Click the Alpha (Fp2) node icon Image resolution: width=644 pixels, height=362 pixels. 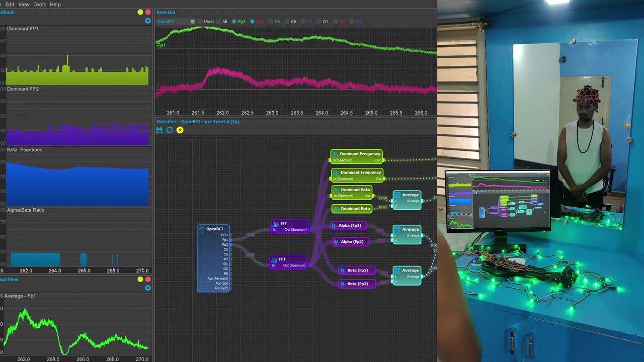tap(336, 242)
